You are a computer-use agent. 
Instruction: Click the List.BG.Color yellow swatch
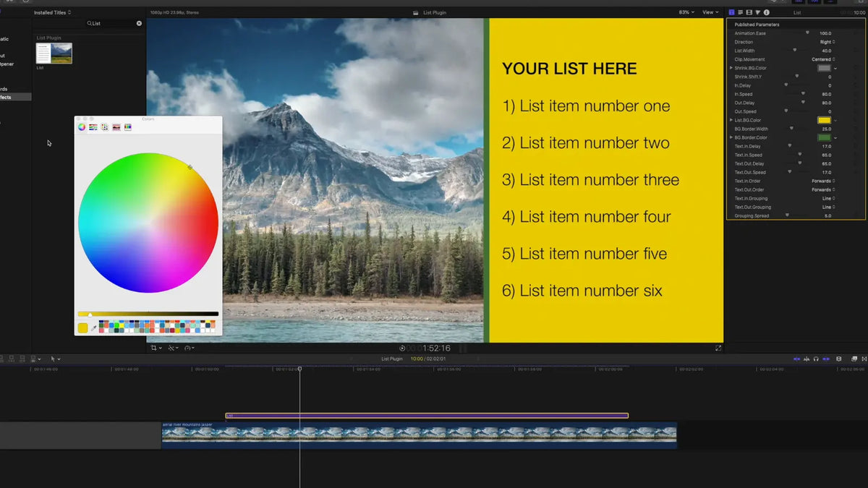tap(824, 120)
